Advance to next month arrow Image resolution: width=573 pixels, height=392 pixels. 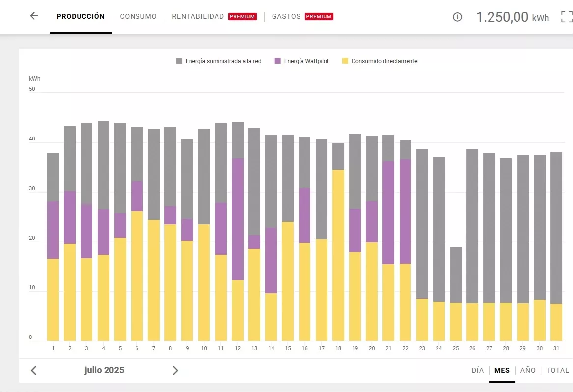175,371
